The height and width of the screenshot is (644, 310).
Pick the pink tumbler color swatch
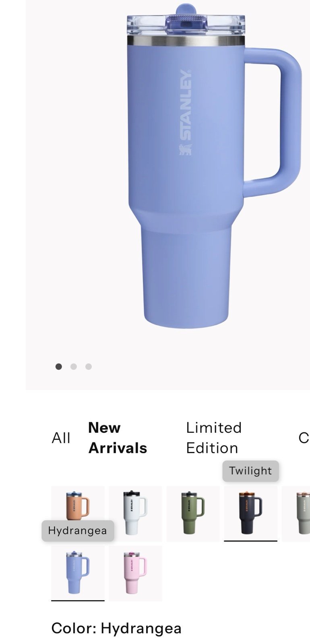(x=135, y=573)
